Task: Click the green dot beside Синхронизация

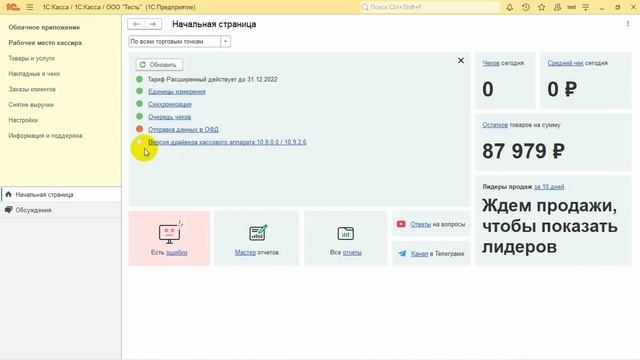Action: [140, 104]
